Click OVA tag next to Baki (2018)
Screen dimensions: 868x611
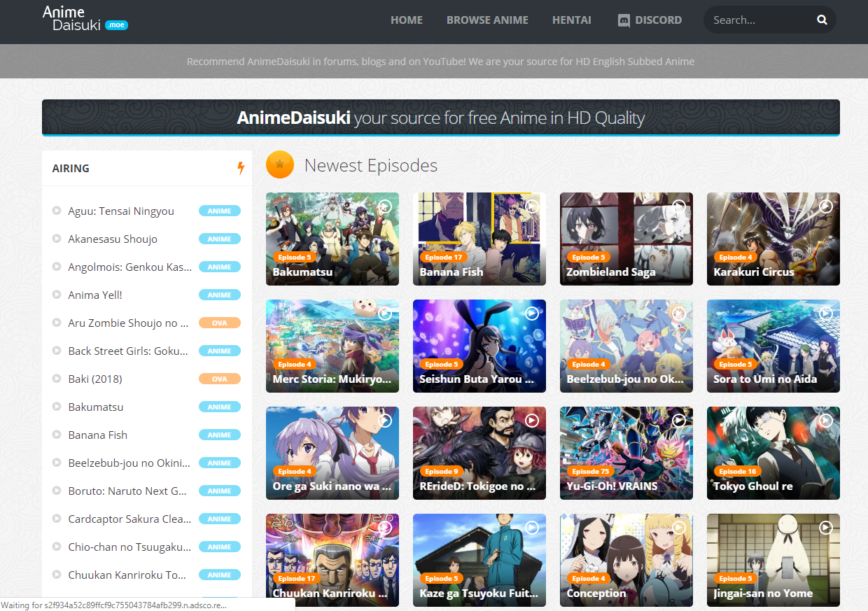220,379
